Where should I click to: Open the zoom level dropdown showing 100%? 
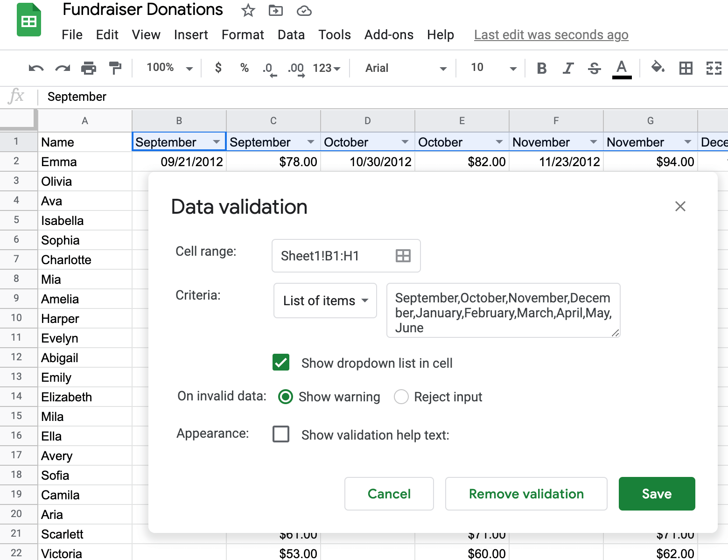pyautogui.click(x=168, y=68)
